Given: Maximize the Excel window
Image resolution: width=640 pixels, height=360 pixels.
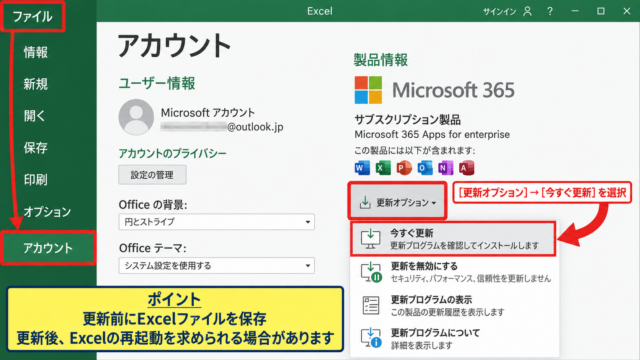Looking at the screenshot, I should pos(601,11).
